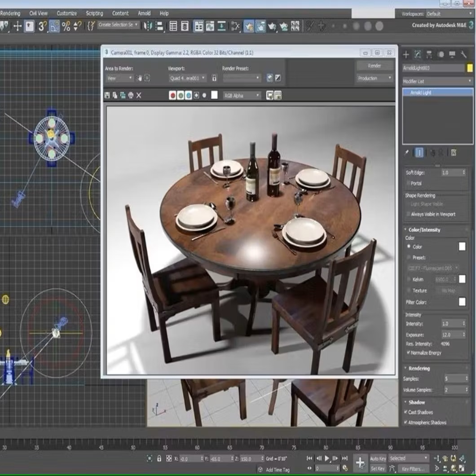Uncheck the Normalize Energy option

click(x=408, y=353)
